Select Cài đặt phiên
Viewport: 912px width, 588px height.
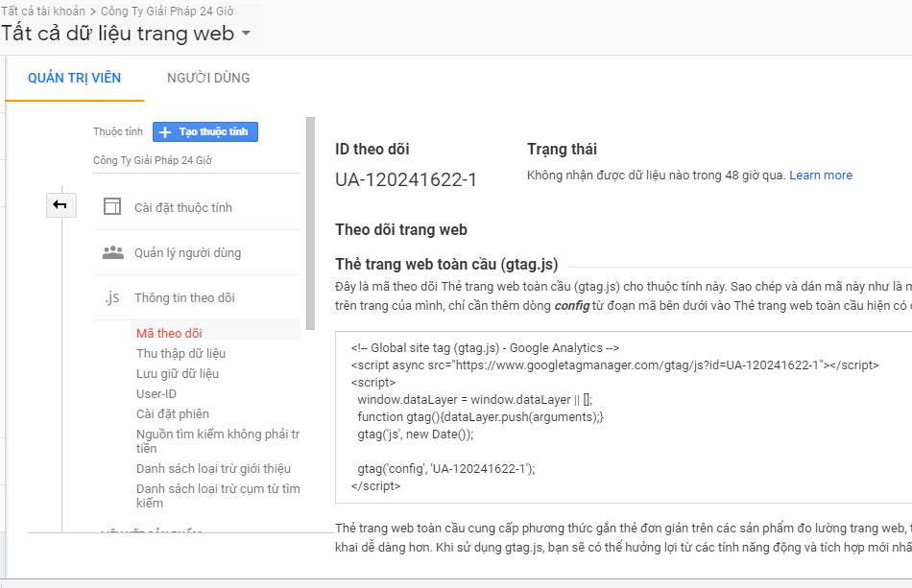[x=173, y=413]
